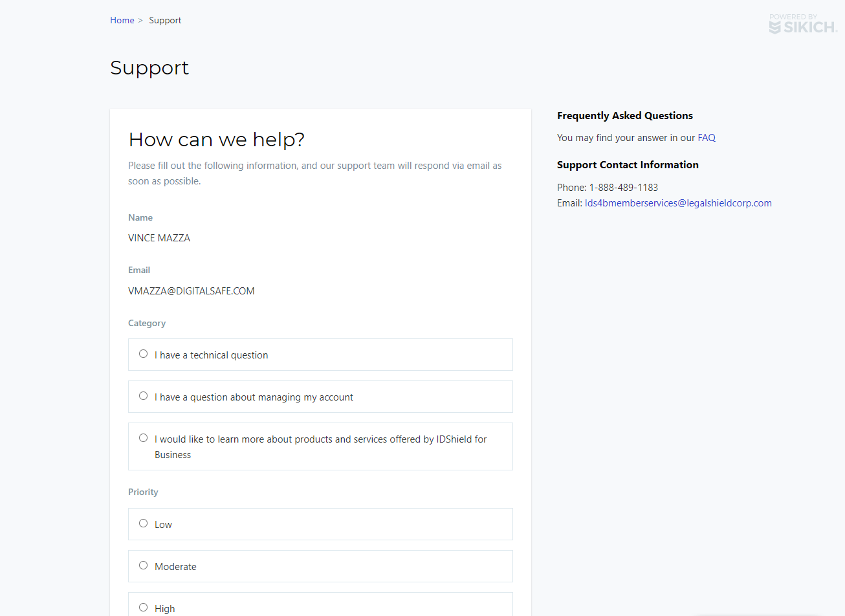Open the Home breadcrumb link
This screenshot has height=616, width=845.
click(x=122, y=20)
